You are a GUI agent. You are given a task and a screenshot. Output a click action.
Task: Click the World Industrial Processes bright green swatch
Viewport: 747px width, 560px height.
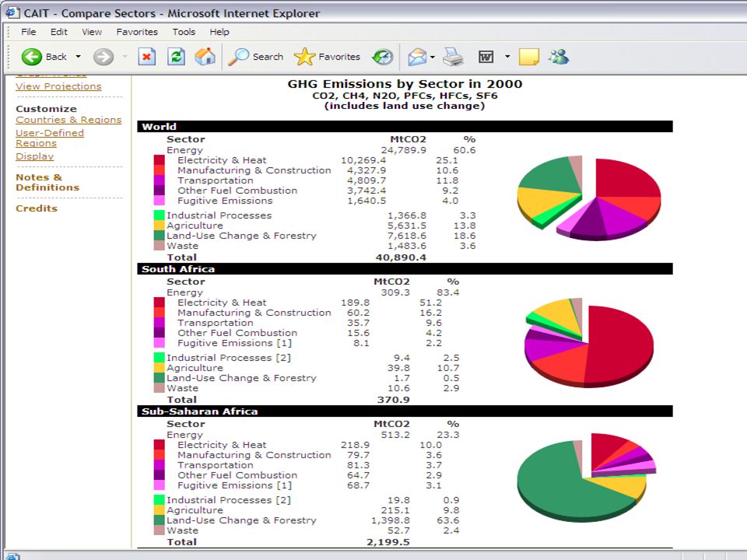click(159, 215)
